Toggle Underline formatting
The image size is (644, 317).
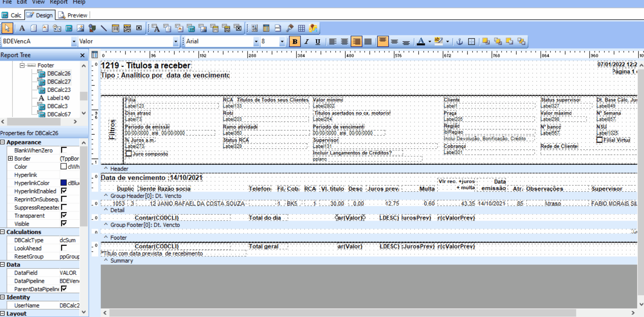coord(318,41)
